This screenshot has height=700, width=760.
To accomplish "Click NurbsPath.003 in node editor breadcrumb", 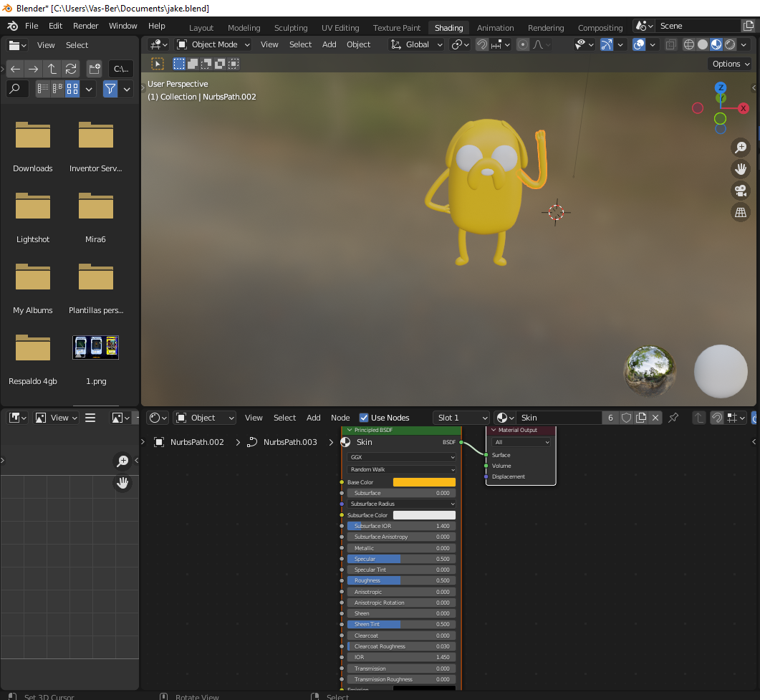I will 290,442.
